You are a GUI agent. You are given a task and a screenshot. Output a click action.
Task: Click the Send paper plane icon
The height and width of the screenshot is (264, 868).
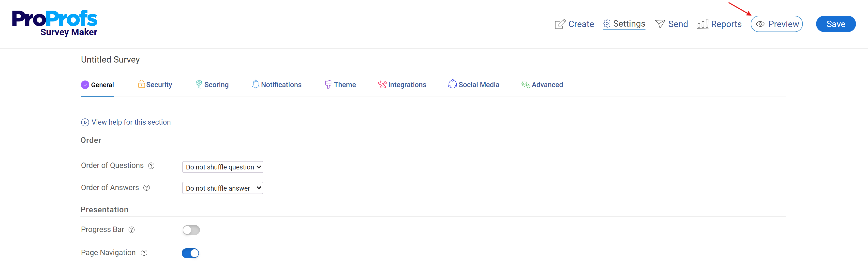tap(660, 24)
